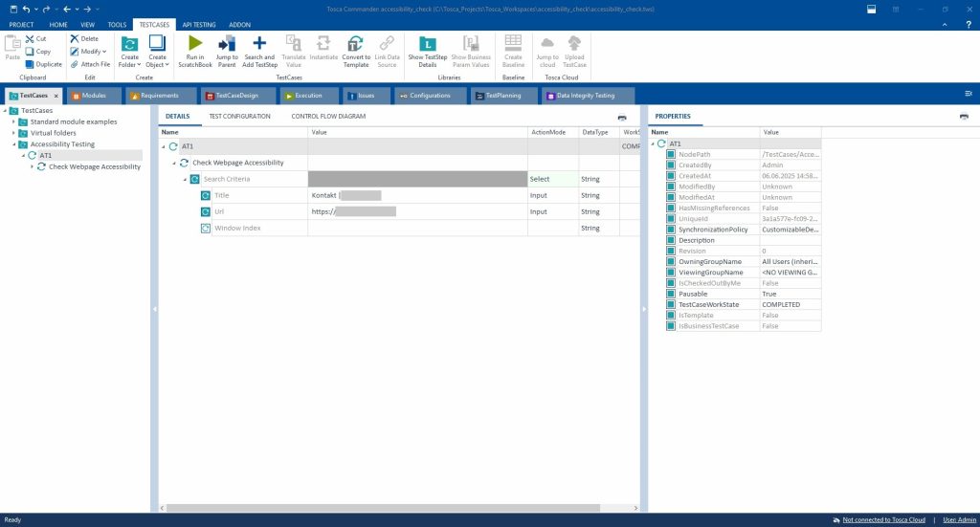Expand Standard module examples folder
Viewport: 980px width, 527px height.
pos(13,121)
